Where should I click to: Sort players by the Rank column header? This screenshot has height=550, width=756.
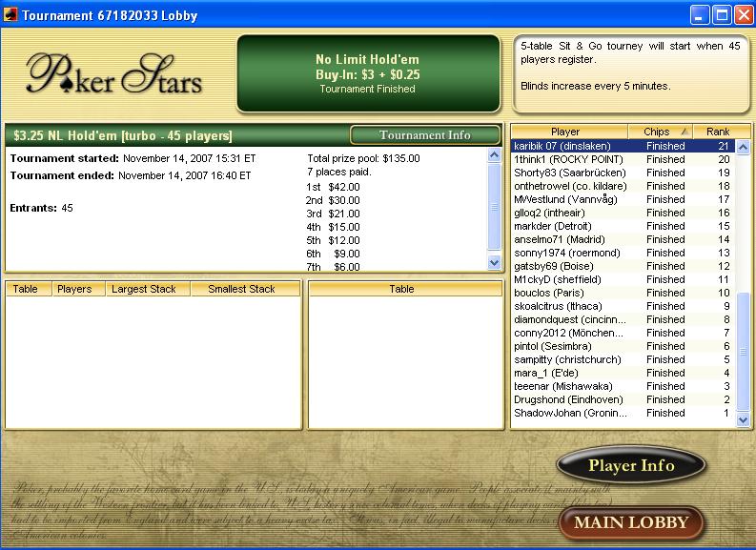722,132
